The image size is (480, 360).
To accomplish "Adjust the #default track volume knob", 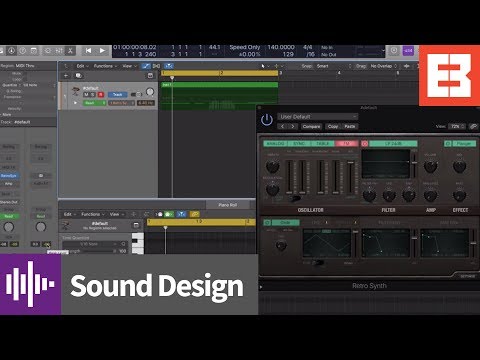I will click(x=150, y=91).
